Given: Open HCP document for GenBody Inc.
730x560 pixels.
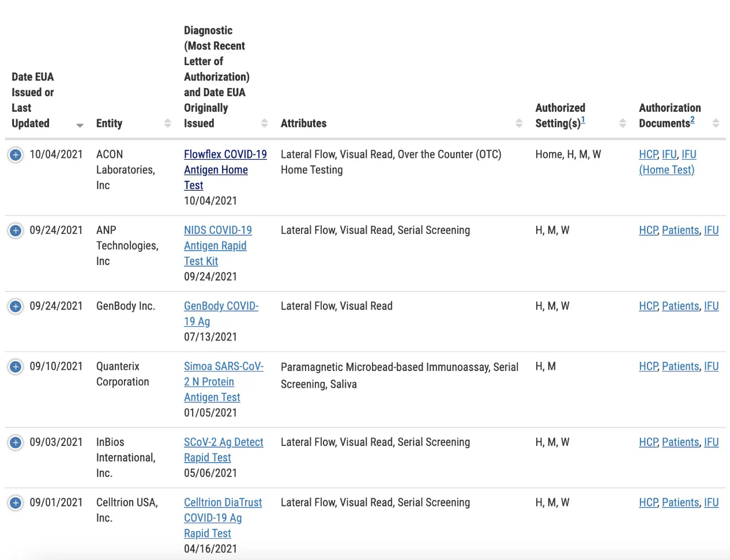Looking at the screenshot, I should (648, 307).
